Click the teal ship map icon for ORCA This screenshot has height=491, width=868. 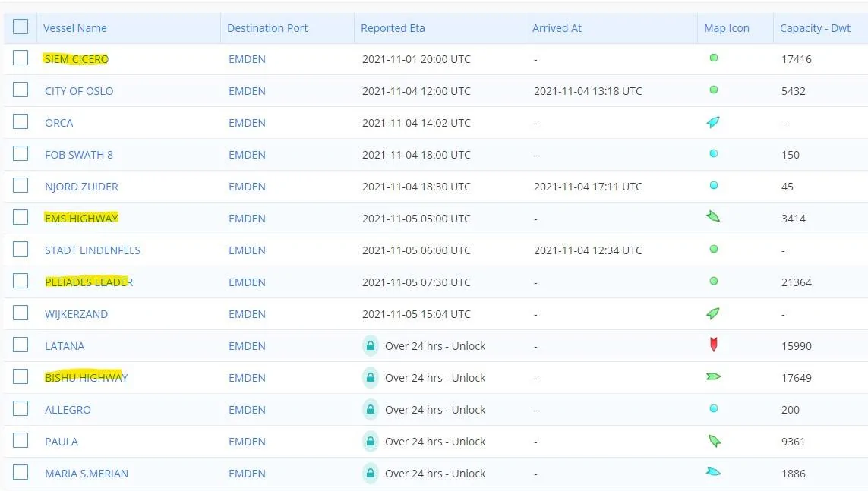(713, 122)
